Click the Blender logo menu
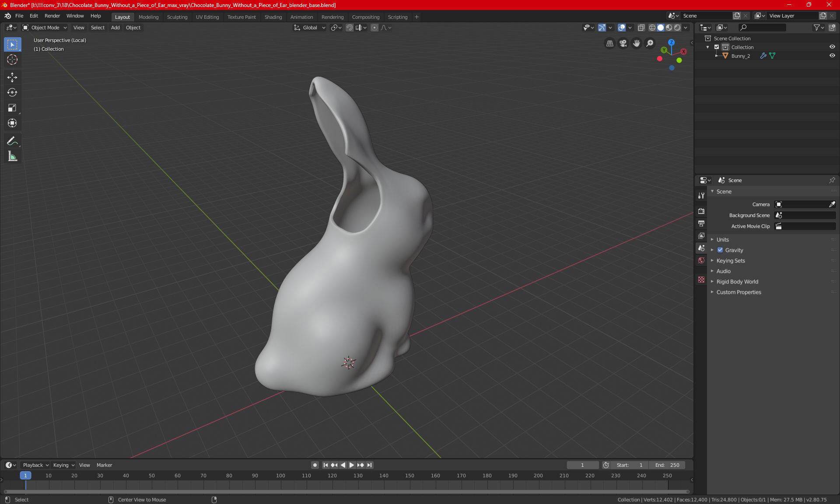Viewport: 840px width, 504px height. point(7,16)
